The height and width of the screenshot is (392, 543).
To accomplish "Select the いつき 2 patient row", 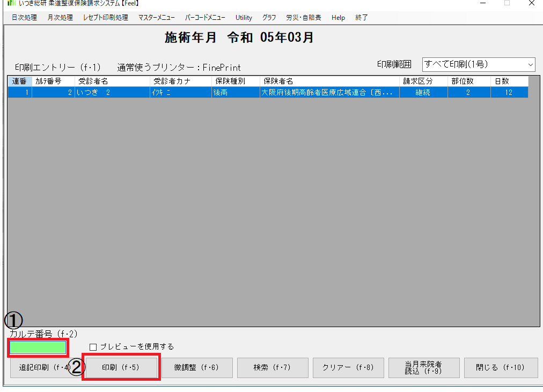I will [215, 93].
